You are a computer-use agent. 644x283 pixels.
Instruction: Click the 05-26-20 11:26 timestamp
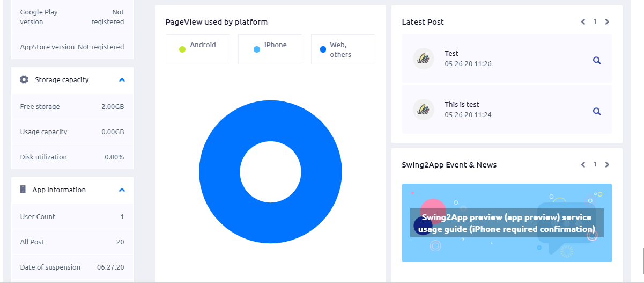468,64
